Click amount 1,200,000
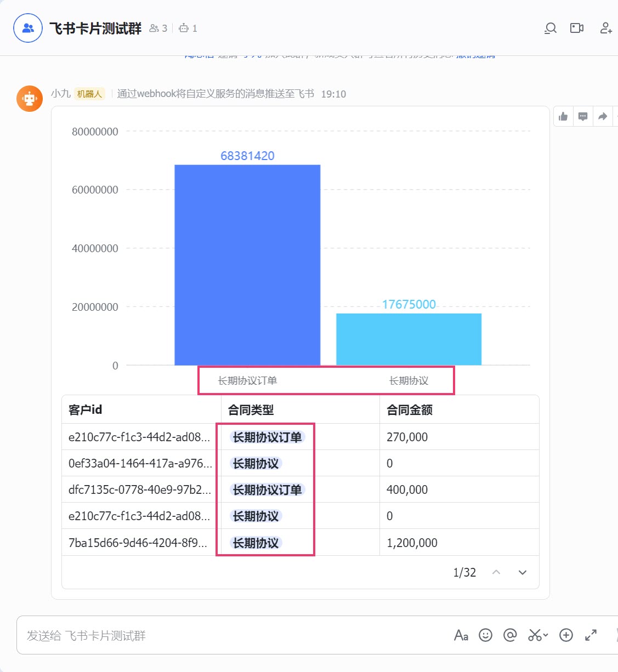Screen dimensions: 618x672 (412, 543)
